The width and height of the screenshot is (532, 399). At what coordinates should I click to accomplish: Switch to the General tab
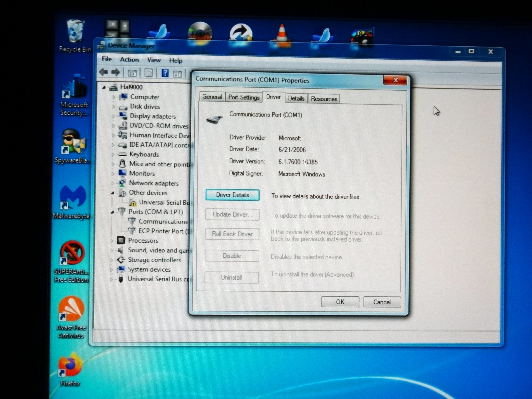212,97
